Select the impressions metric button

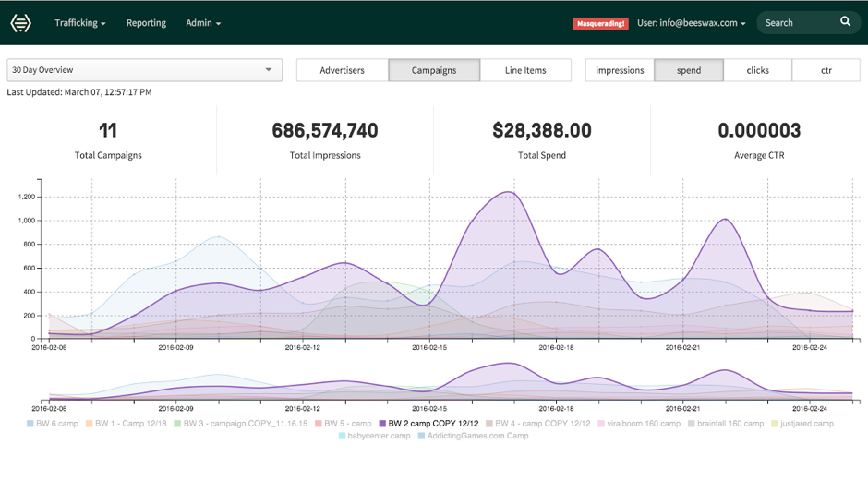pyautogui.click(x=620, y=70)
